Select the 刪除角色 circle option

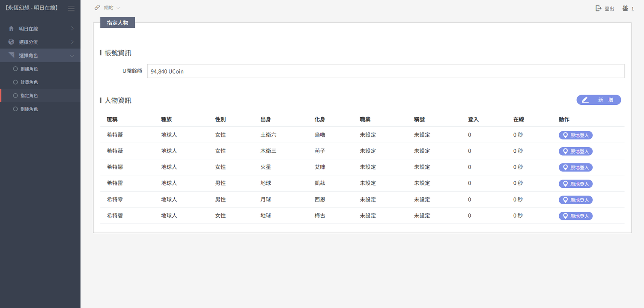15,109
